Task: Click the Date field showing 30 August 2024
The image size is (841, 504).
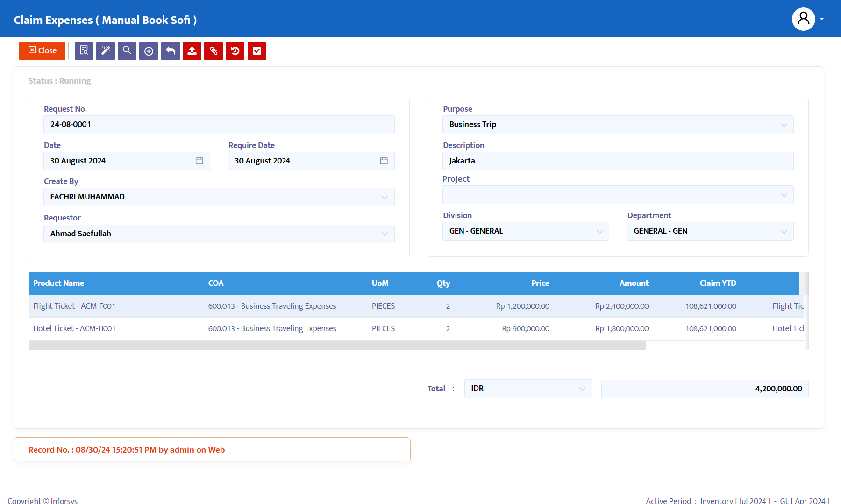Action: 127,161
